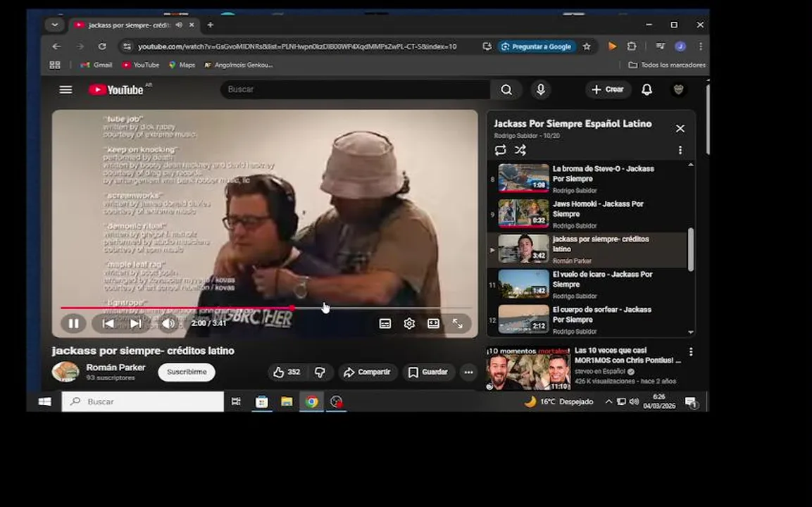812x507 pixels.
Task: Click the Suscribirme button
Action: pos(187,373)
